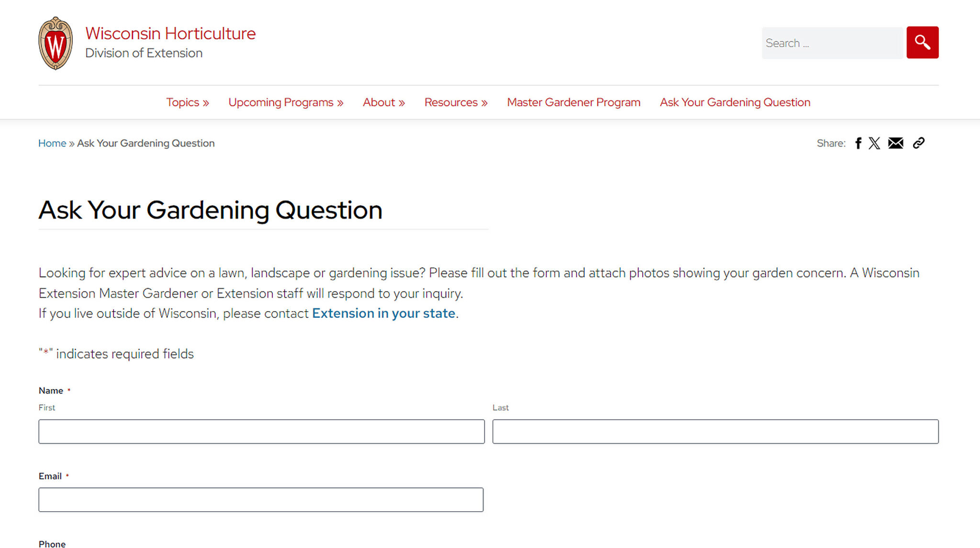Select Ask Your Gardening Question nav item

[735, 102]
